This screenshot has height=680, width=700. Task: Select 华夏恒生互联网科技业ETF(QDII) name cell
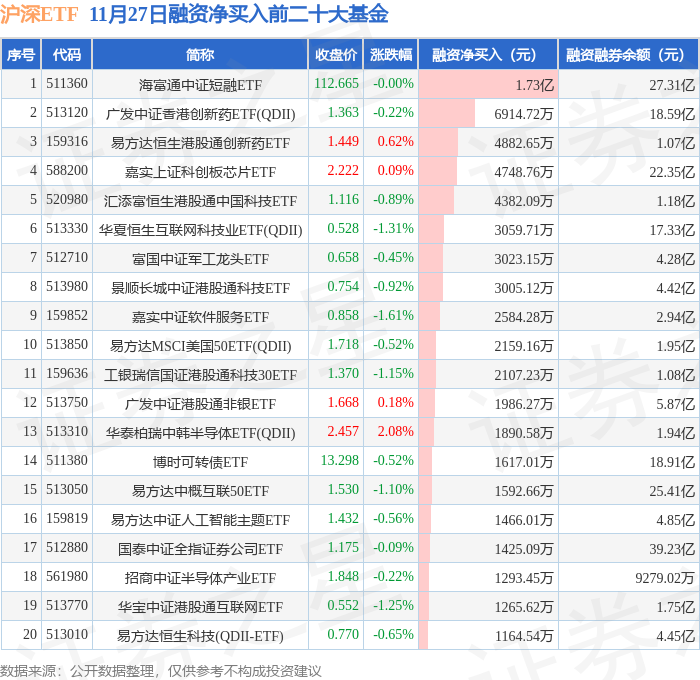click(x=200, y=230)
